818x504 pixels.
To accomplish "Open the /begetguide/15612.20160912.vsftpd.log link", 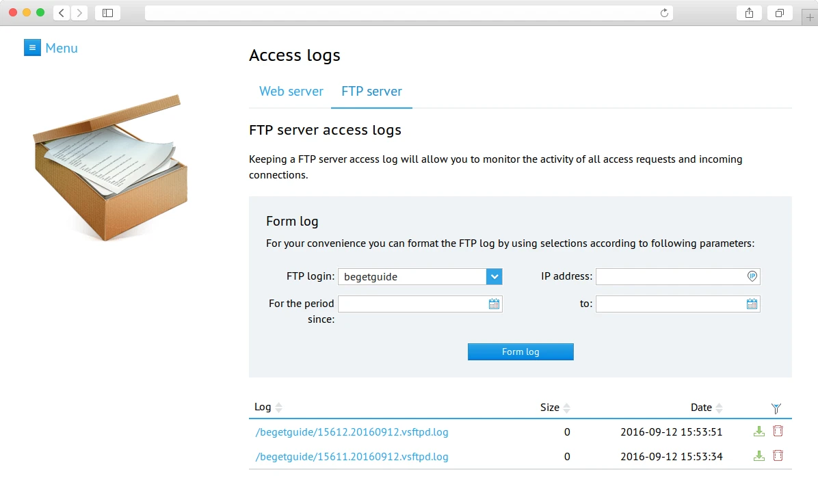I will click(352, 432).
